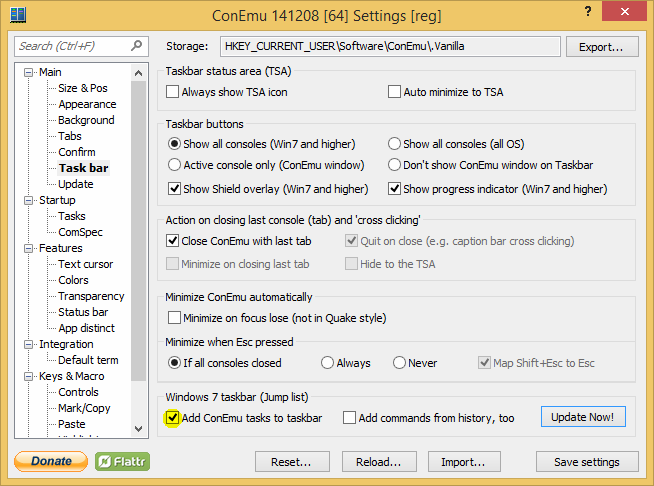Check Minimize on focus lose option
This screenshot has width=654, height=486.
point(174,318)
